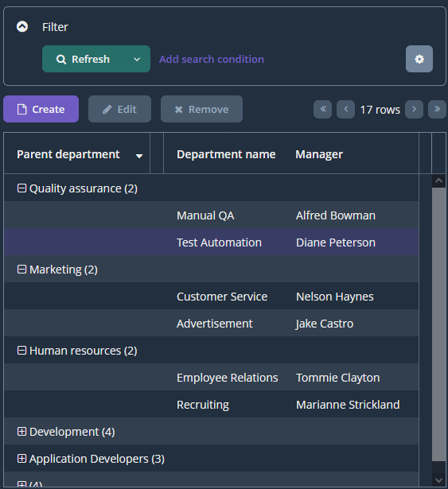Expand the Development group
Screen dimensions: 448x489
click(x=21, y=431)
